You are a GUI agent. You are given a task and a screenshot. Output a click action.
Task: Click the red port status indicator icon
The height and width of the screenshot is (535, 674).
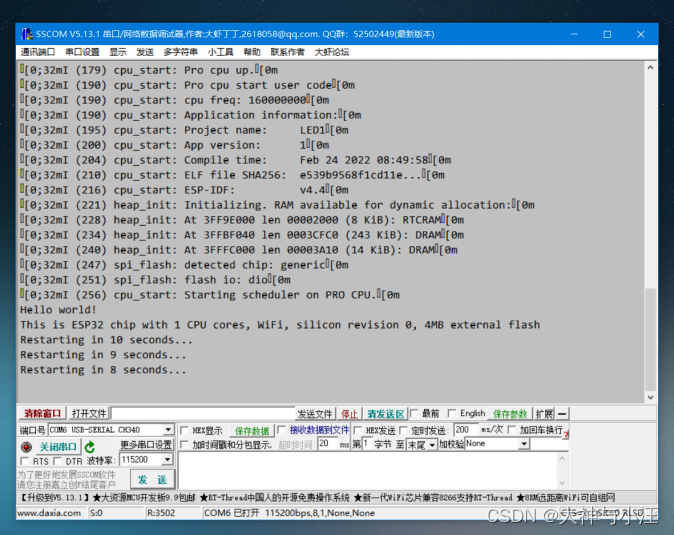26,447
